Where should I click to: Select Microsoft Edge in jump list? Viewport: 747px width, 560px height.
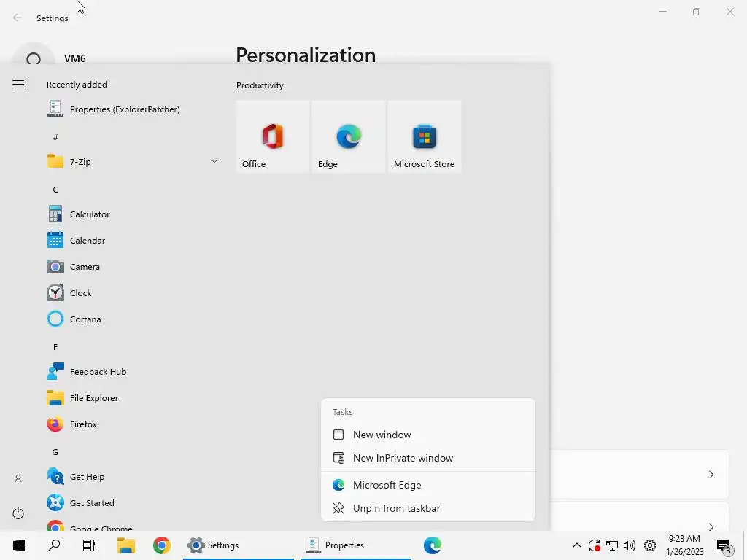427,485
